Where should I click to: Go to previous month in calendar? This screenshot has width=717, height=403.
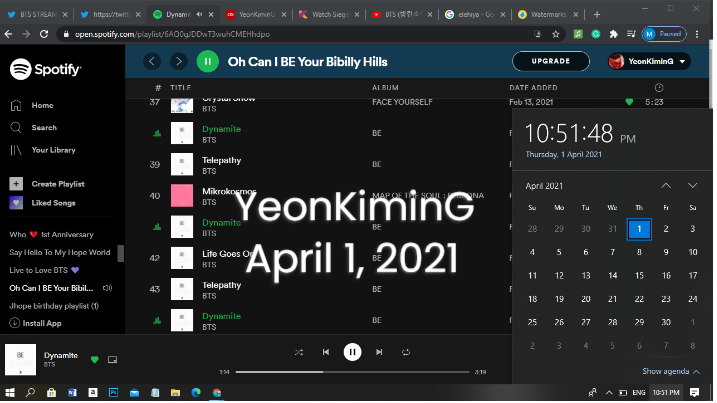click(668, 186)
